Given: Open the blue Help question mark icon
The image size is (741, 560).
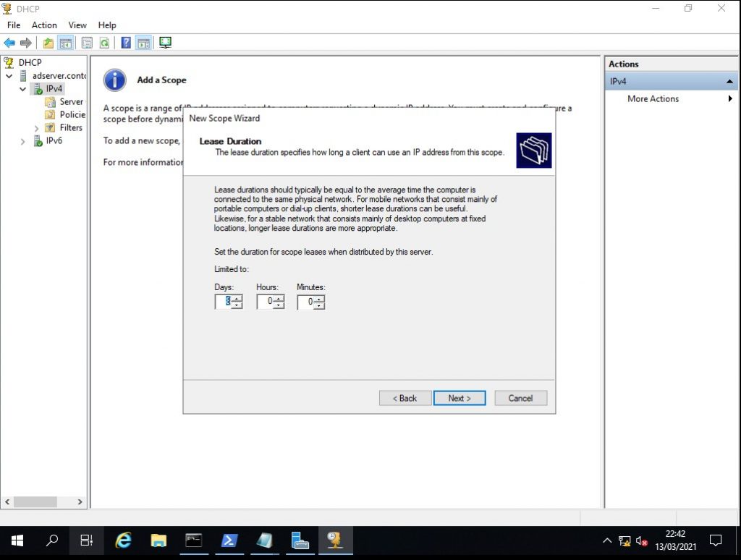Looking at the screenshot, I should 126,43.
